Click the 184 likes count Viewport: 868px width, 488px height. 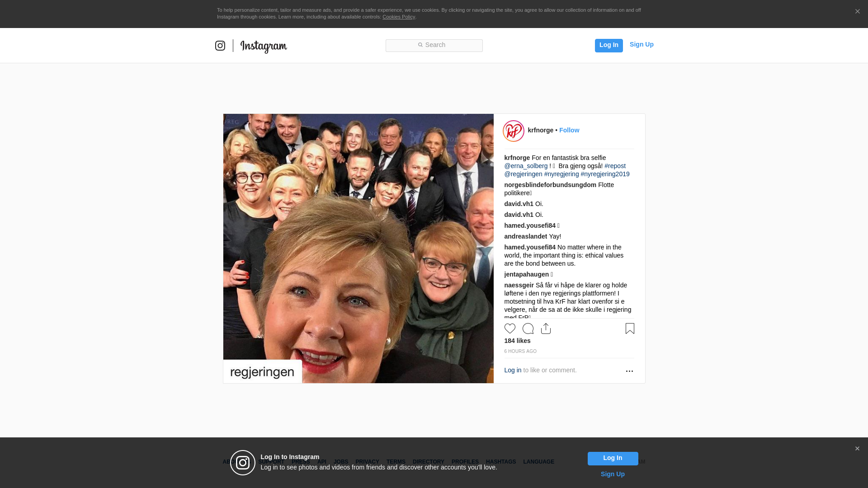(x=517, y=341)
